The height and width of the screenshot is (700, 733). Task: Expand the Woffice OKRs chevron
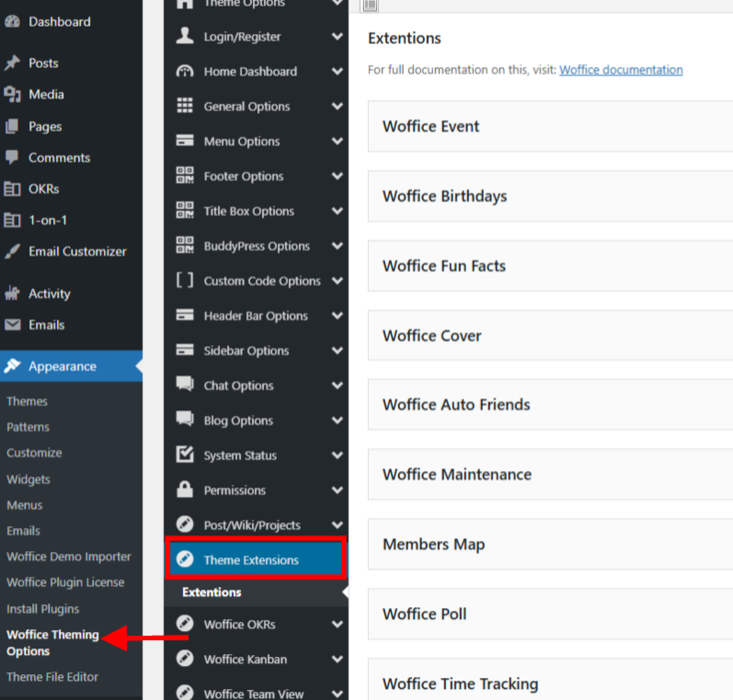pos(337,625)
